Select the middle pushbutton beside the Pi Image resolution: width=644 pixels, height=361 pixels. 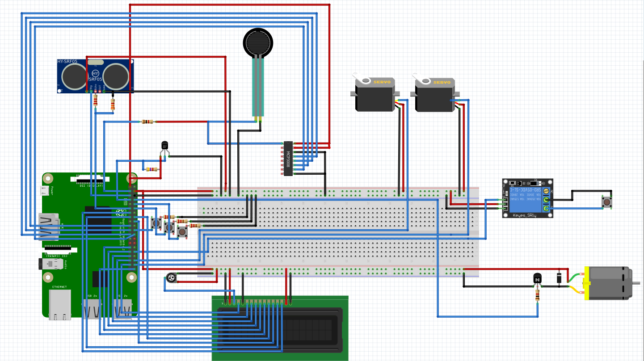(169, 227)
